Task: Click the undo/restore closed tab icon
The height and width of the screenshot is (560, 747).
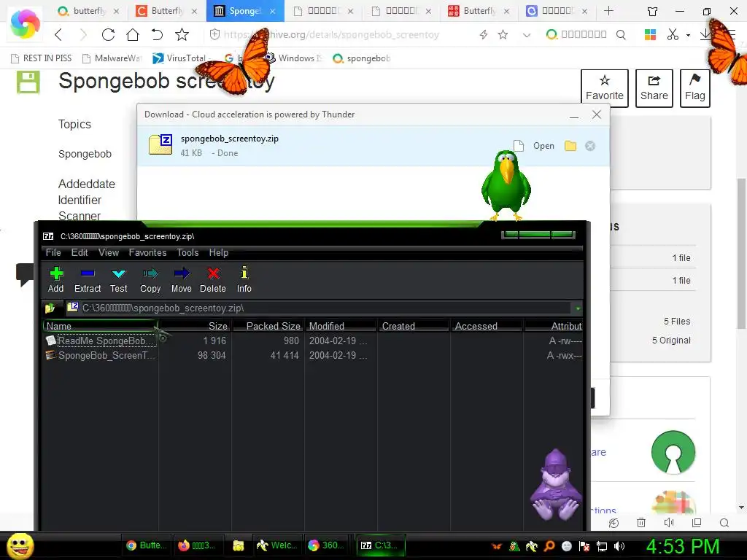Action: pos(157,34)
